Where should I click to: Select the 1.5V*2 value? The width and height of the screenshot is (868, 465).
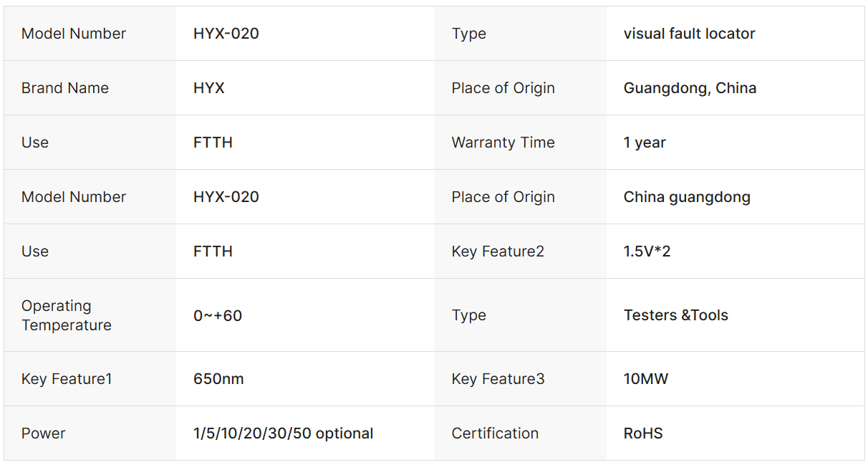(647, 251)
